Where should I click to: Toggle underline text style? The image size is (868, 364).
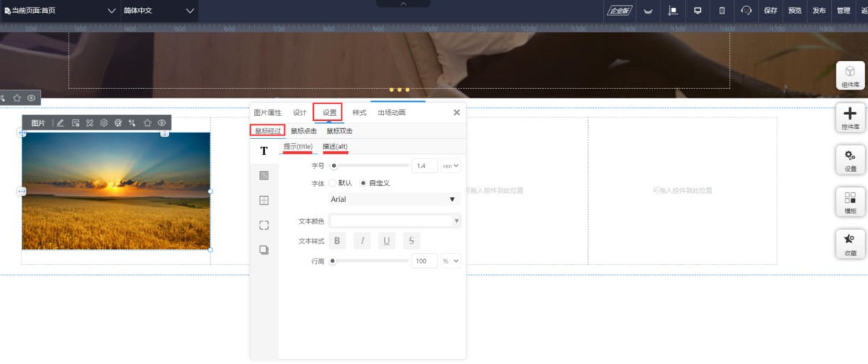tap(387, 241)
